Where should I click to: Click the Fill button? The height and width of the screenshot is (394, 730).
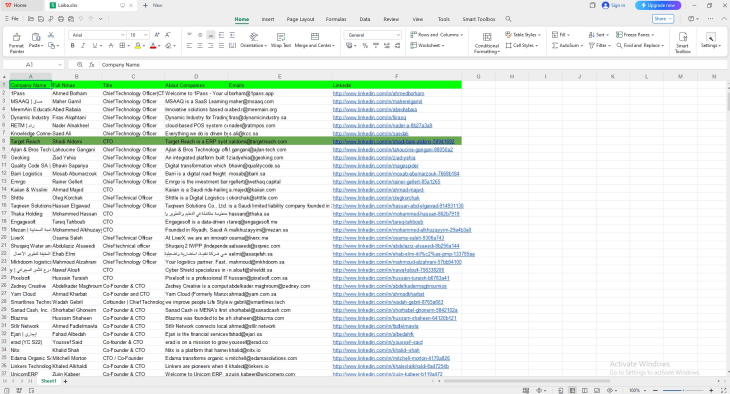point(561,35)
